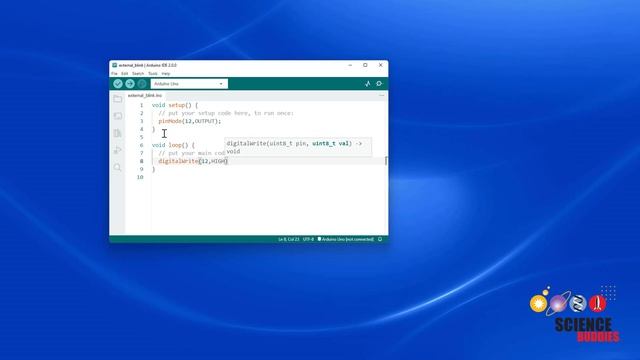Maximize the Arduino IDE window
The height and width of the screenshot is (360, 640).
coord(365,65)
